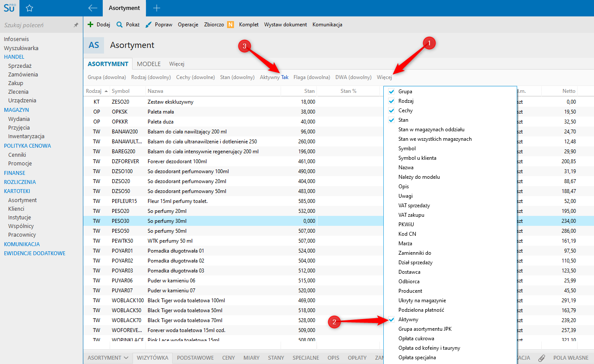
Task: Open the Grupa (dowolna) filter
Action: click(107, 77)
